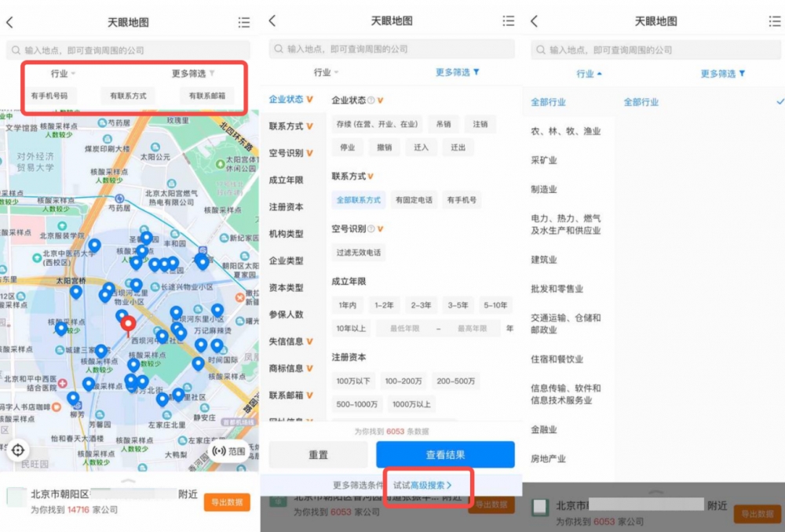Select 成立年限 in filter sidebar
785x532 pixels.
(286, 180)
